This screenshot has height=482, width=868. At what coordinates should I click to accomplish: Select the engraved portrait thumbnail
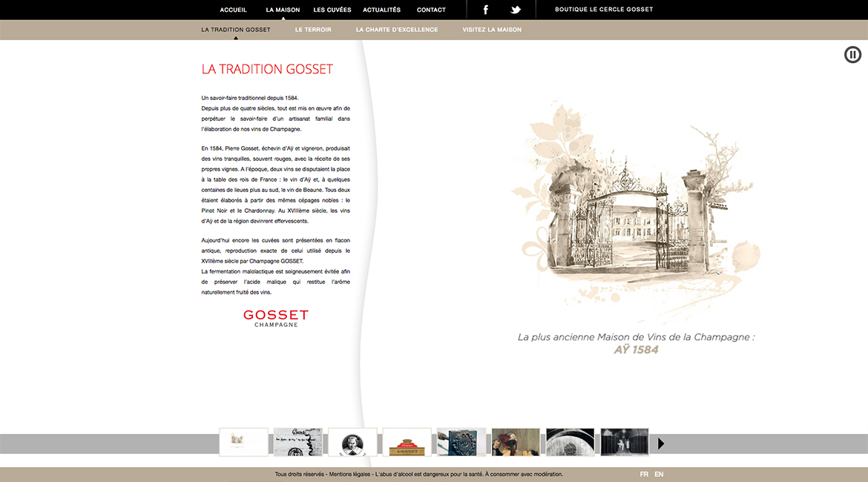[352, 442]
